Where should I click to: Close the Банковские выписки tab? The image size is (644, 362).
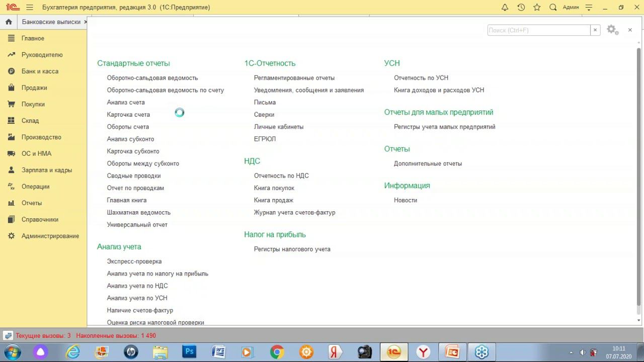(x=86, y=22)
